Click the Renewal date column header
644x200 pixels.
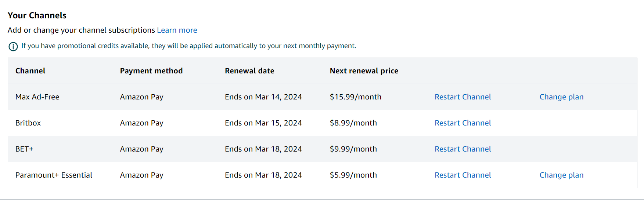pyautogui.click(x=249, y=71)
